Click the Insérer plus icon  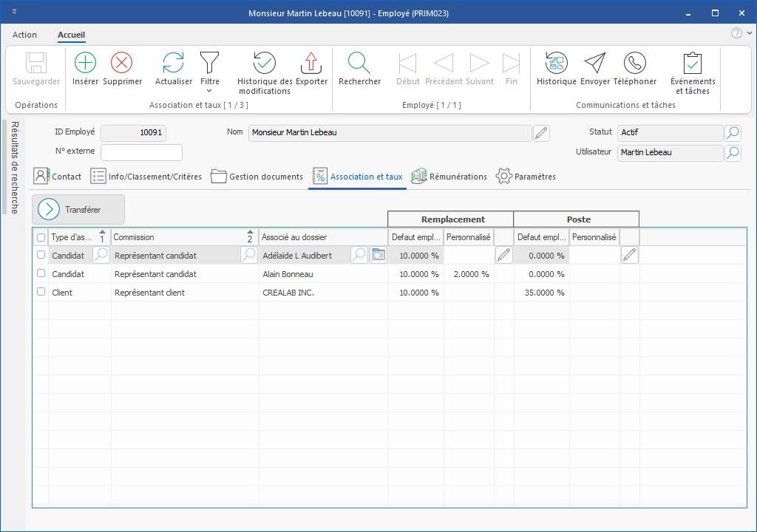85,64
